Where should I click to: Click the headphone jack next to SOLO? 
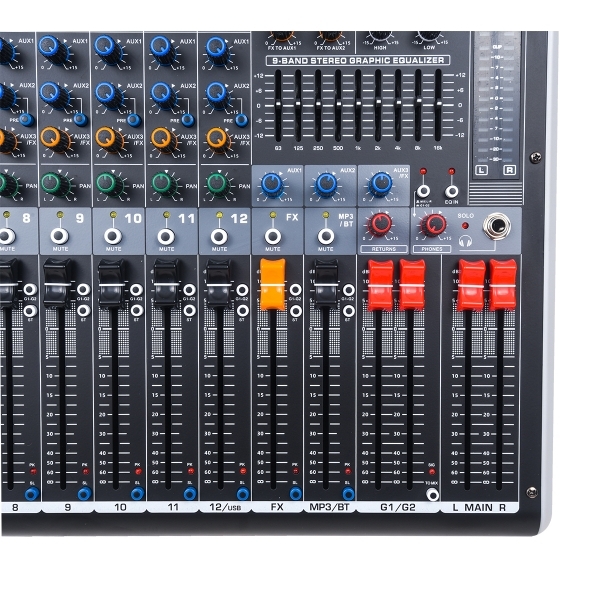[497, 226]
